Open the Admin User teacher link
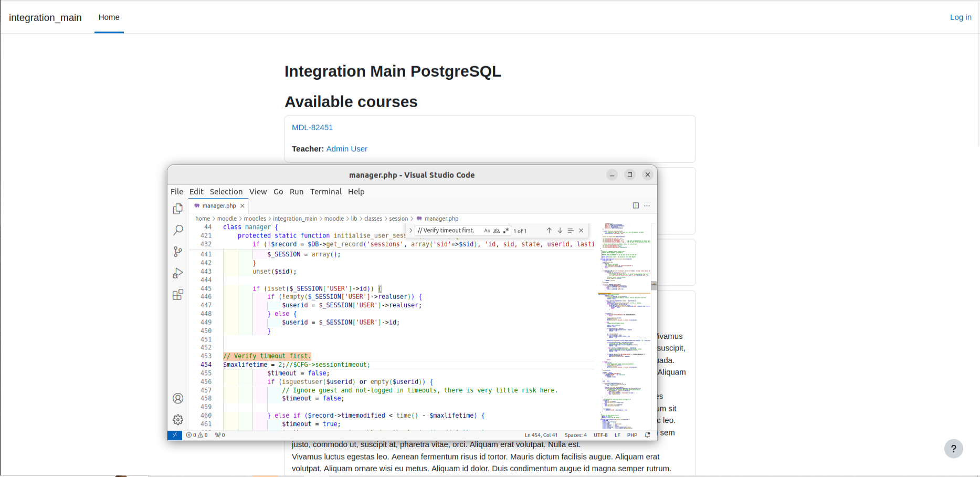 (x=347, y=149)
